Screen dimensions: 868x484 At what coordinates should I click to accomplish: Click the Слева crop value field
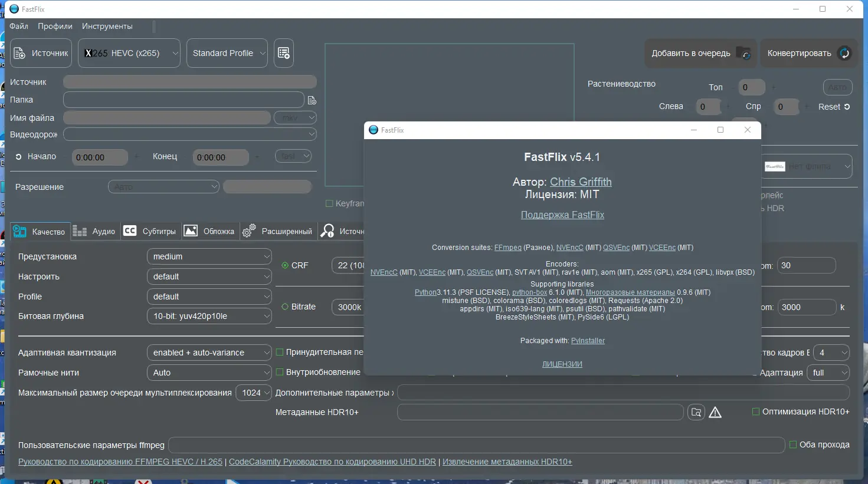tap(708, 107)
